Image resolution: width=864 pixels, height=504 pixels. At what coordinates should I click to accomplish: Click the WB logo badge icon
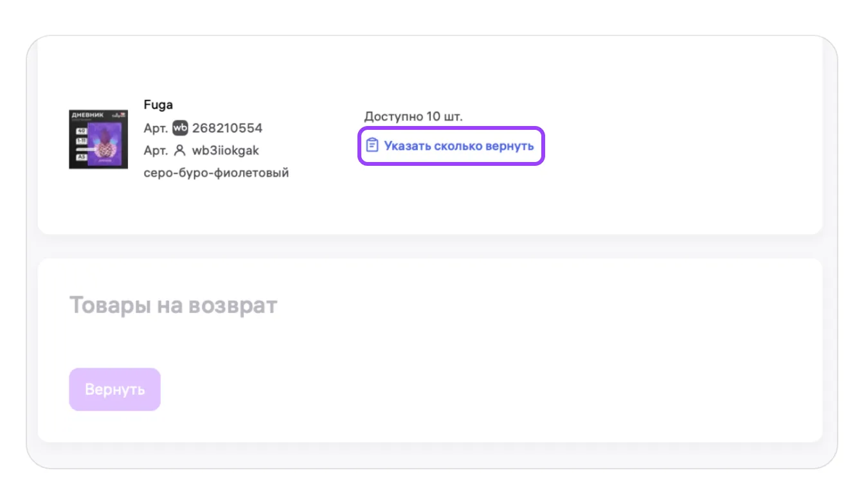[x=181, y=128]
